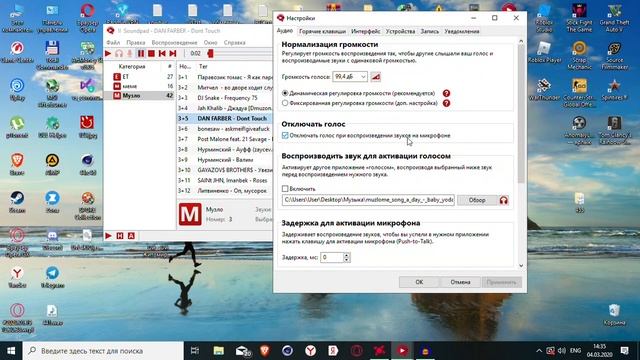The width and height of the screenshot is (640, 360).
Task: Confirm settings with the OK button
Action: point(419,282)
